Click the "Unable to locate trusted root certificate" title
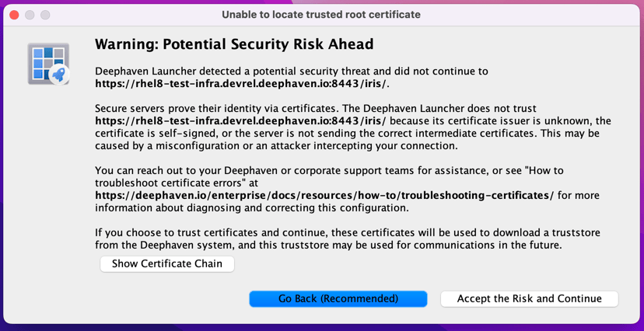This screenshot has height=331, width=644. (321, 15)
